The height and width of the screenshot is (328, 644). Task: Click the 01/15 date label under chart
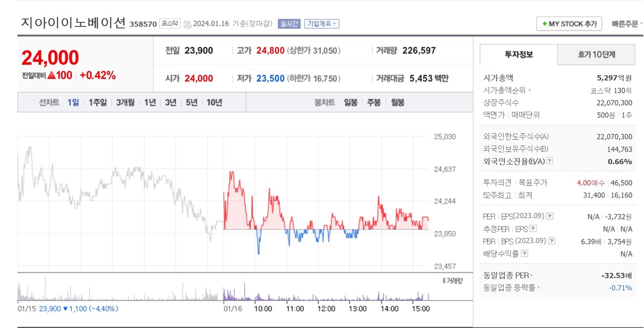27,309
